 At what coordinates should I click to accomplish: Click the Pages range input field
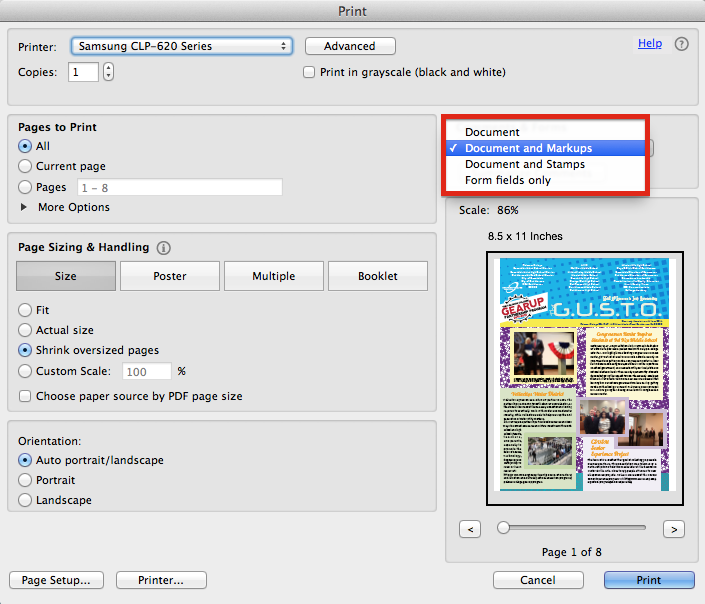(179, 187)
